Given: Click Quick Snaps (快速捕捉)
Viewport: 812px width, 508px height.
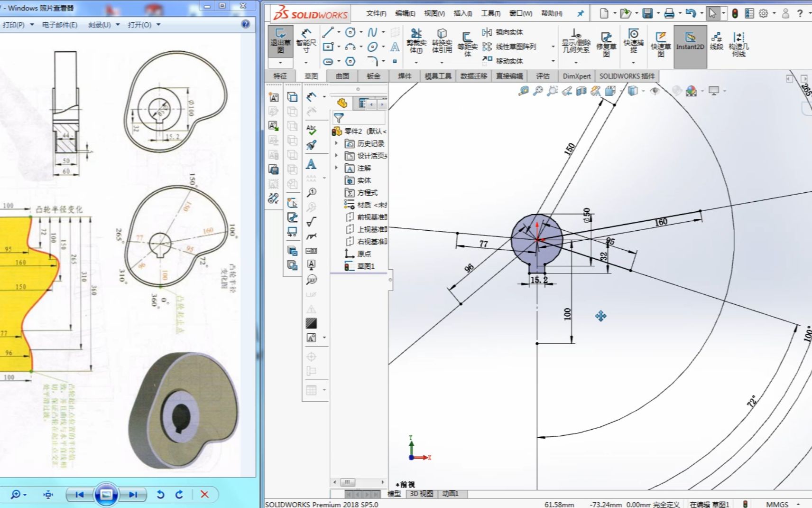Looking at the screenshot, I should pos(633,41).
